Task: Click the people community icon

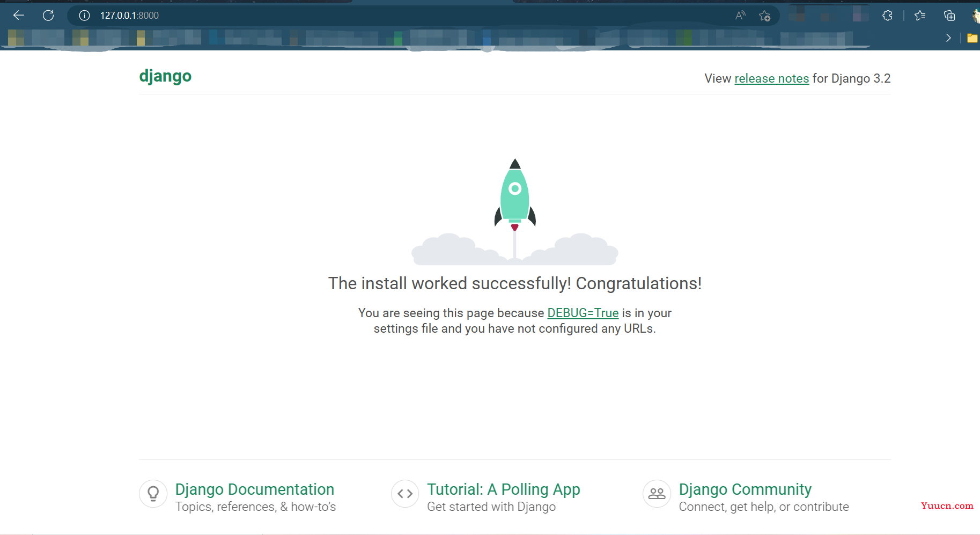Action: pyautogui.click(x=657, y=494)
